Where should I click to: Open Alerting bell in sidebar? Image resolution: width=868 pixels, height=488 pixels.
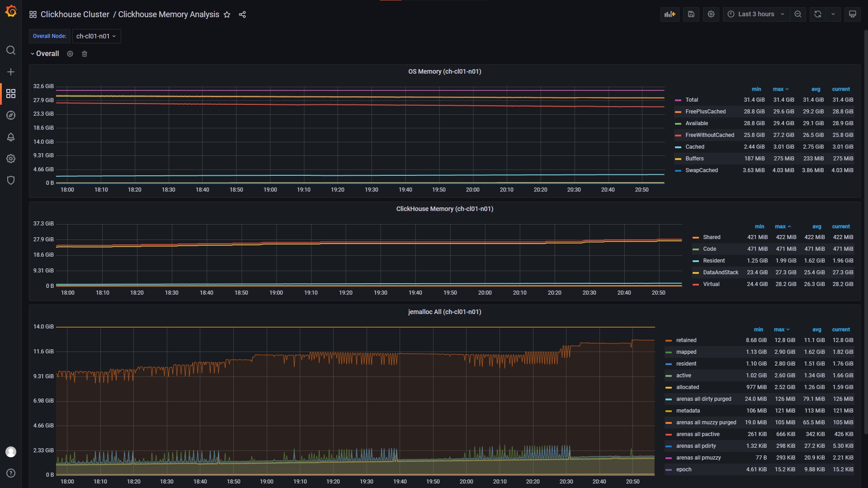11,137
